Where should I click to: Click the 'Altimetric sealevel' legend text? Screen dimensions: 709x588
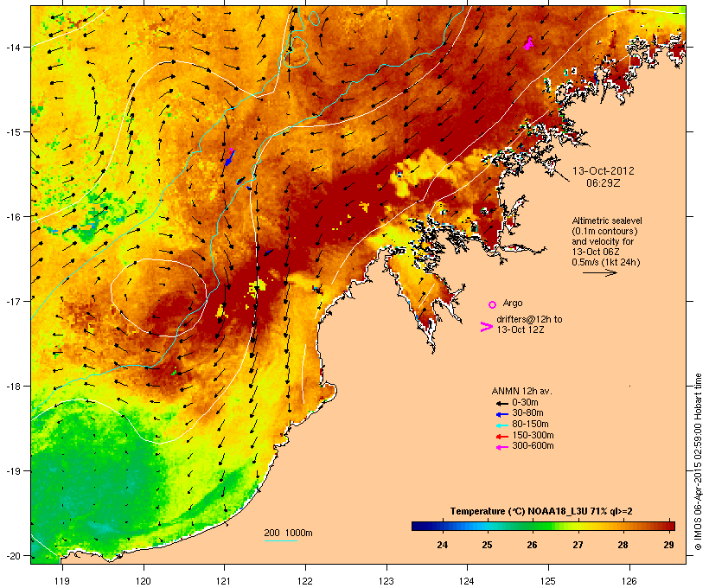[607, 220]
